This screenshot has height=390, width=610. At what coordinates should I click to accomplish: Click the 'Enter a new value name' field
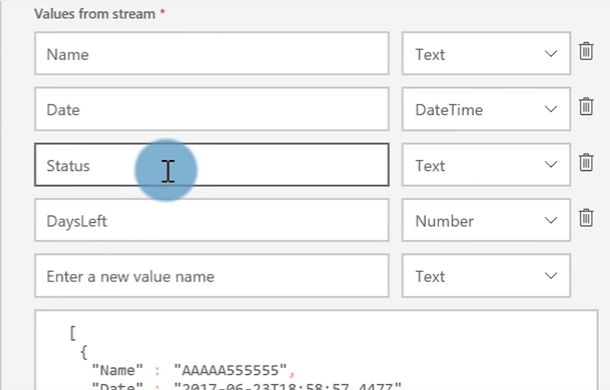tap(212, 276)
